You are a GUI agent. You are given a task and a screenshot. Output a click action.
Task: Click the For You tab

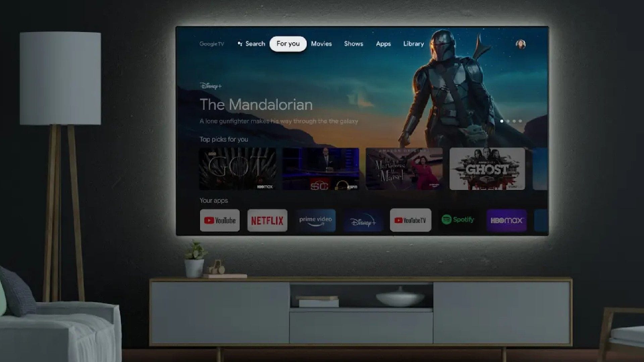[288, 44]
